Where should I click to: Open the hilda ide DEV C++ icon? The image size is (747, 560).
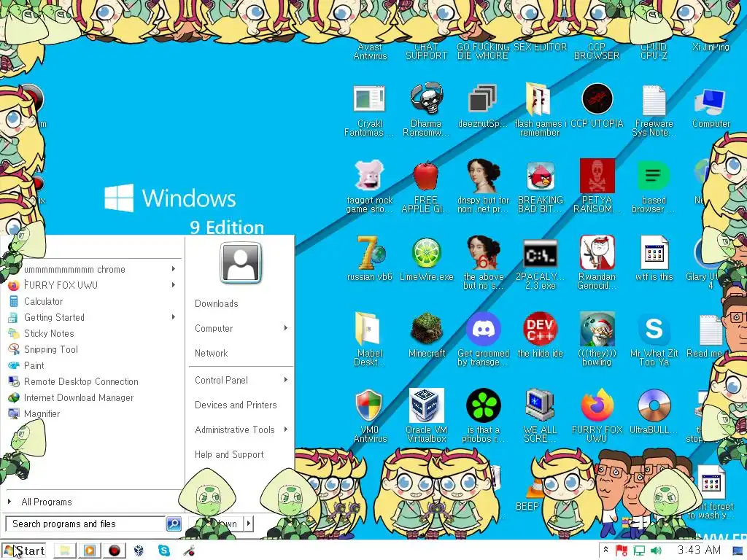(x=541, y=329)
